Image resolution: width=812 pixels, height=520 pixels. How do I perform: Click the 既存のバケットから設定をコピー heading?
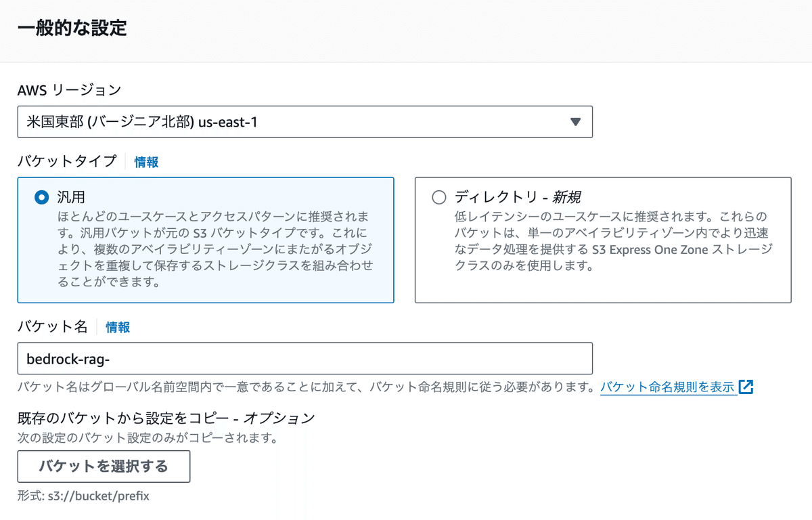click(166, 418)
